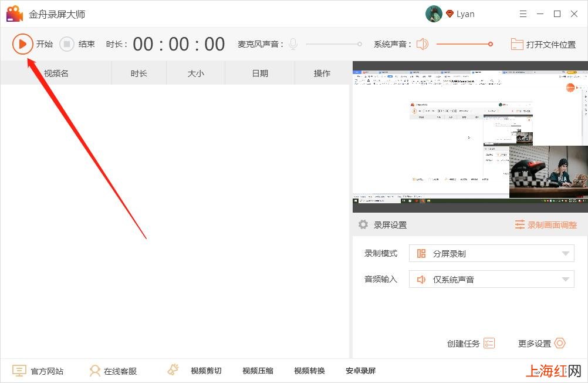Start recording with the orange play button
The height and width of the screenshot is (383, 588).
click(22, 44)
